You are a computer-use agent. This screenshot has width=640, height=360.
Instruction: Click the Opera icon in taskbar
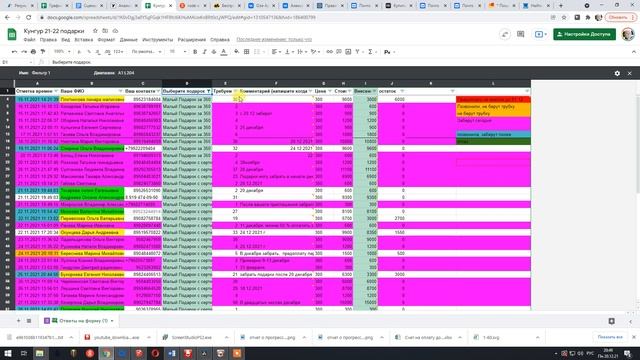pos(155,353)
